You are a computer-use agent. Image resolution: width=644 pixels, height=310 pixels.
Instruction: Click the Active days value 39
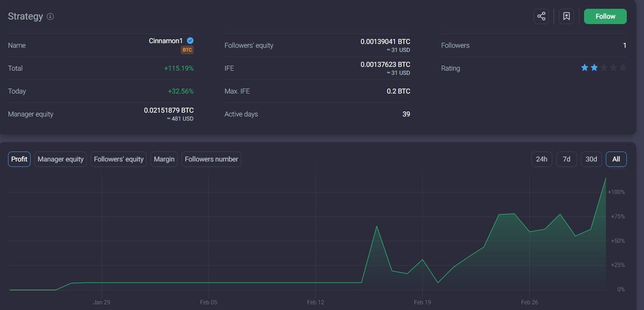point(406,114)
